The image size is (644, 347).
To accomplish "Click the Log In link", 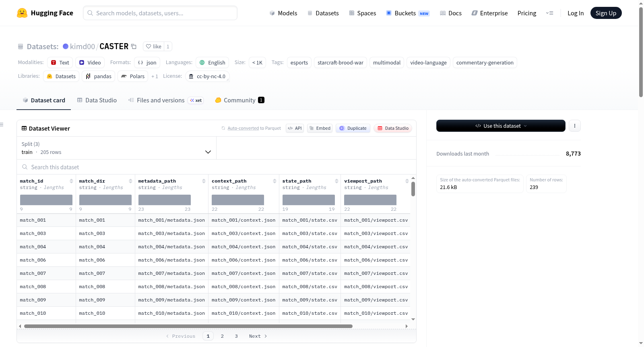I will tap(576, 13).
